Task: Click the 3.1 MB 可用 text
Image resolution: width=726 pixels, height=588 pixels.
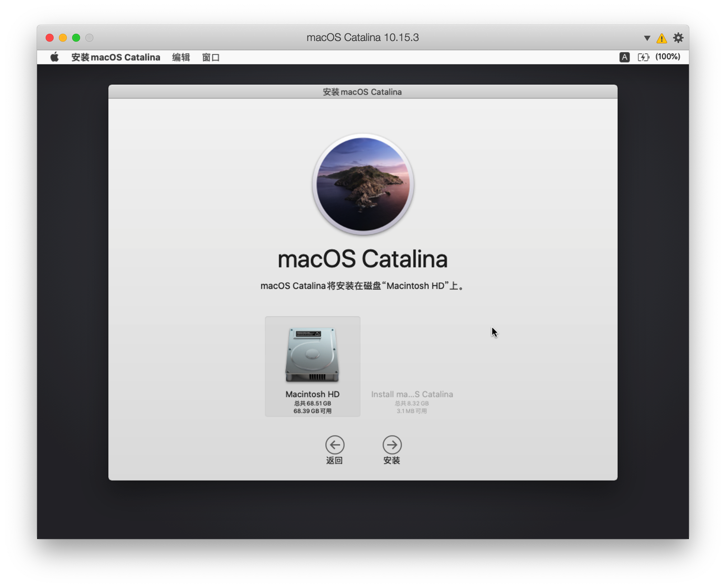Action: click(411, 411)
